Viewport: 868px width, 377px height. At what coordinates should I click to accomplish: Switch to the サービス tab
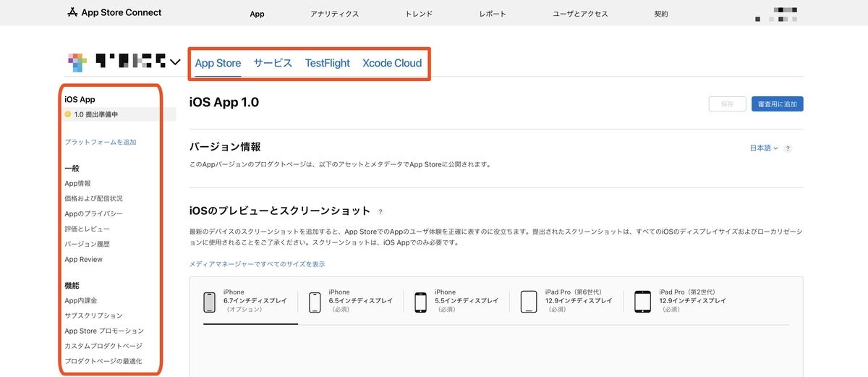(x=273, y=63)
